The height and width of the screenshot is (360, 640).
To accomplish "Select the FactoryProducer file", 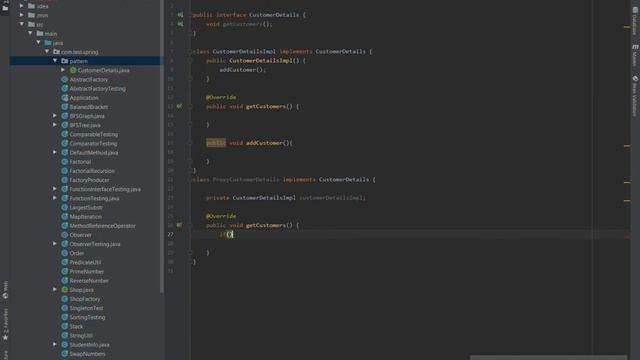I will click(89, 180).
